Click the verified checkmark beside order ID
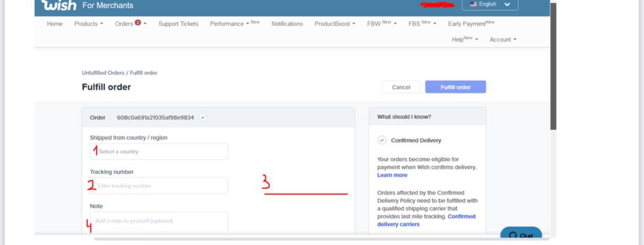The height and width of the screenshot is (245, 644). [x=203, y=118]
